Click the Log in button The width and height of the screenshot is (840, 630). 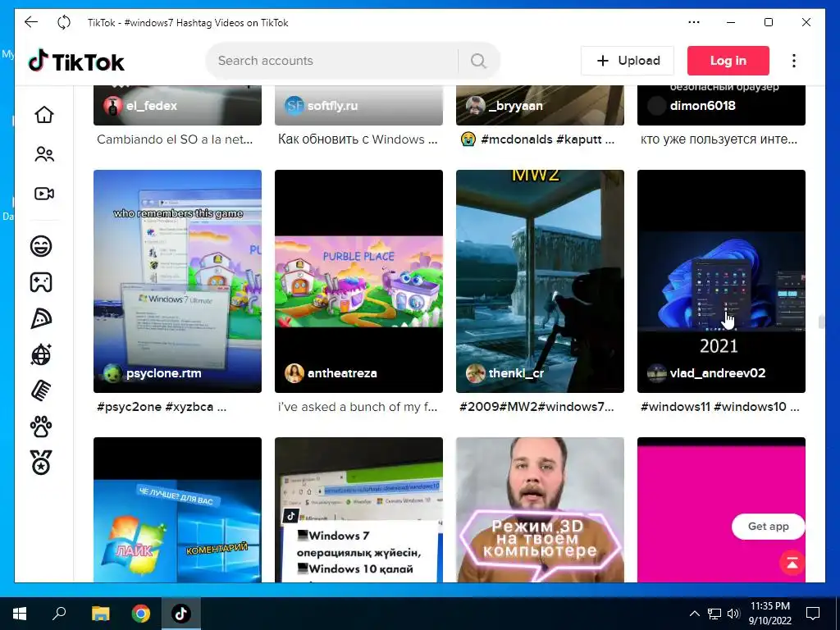[x=728, y=61]
